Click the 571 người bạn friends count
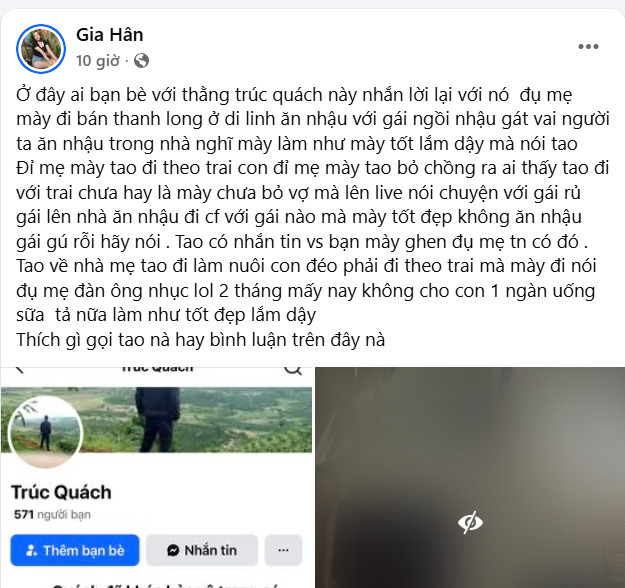 coord(52,515)
